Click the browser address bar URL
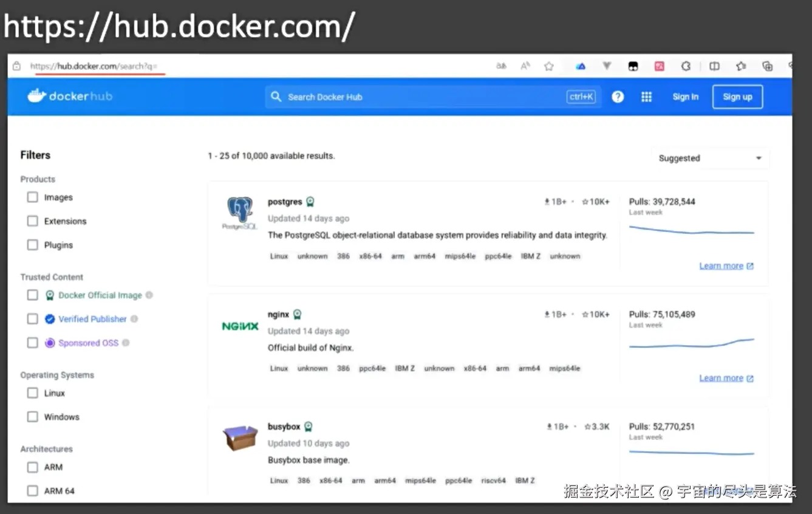 [x=94, y=66]
